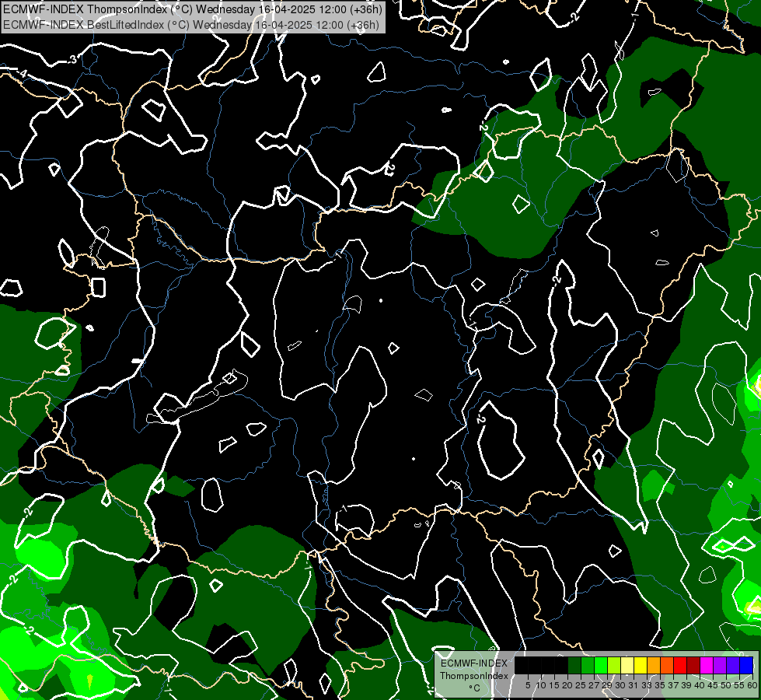Click legend tick label 20
Screen dimensions: 761x700
pyautogui.click(x=567, y=685)
